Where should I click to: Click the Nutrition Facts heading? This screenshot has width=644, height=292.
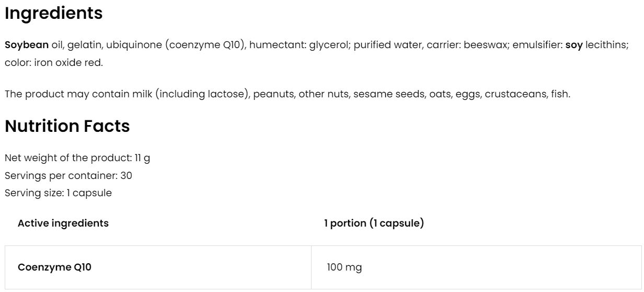(x=67, y=127)
